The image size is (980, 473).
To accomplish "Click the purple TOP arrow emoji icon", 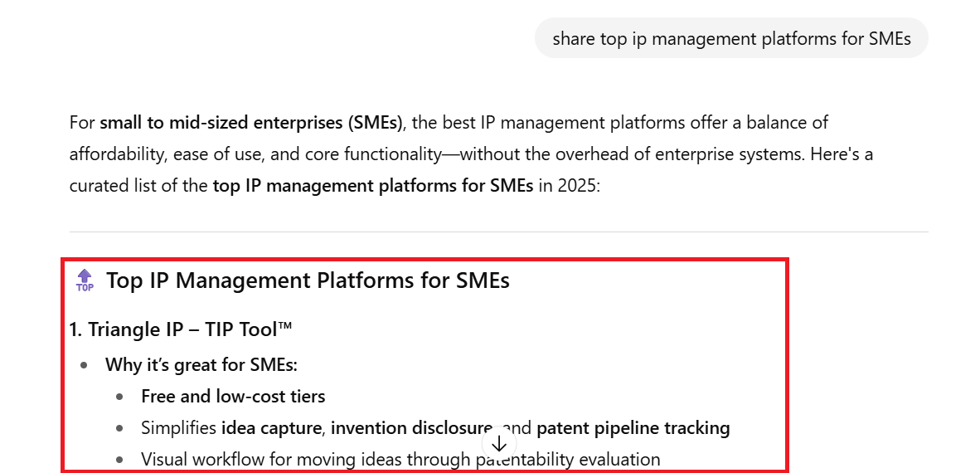I will click(85, 280).
